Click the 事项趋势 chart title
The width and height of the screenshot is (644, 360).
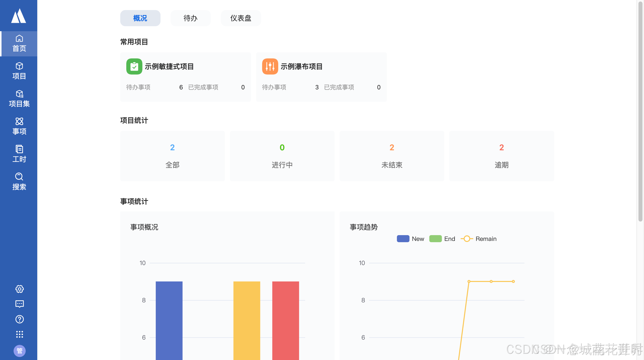coord(364,227)
